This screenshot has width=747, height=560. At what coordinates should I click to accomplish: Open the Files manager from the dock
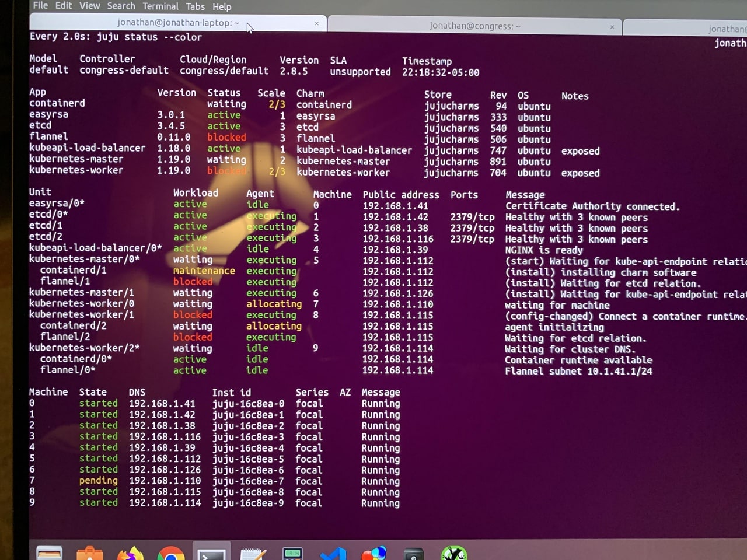point(50,552)
